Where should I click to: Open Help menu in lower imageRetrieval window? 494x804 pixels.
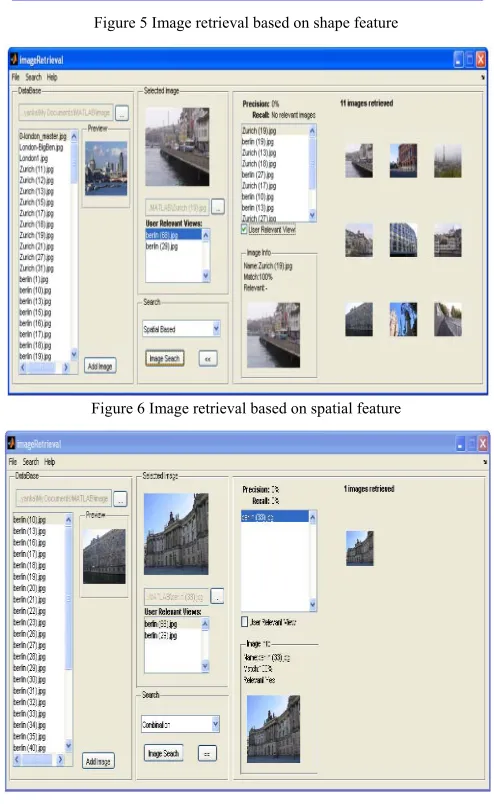(49, 461)
